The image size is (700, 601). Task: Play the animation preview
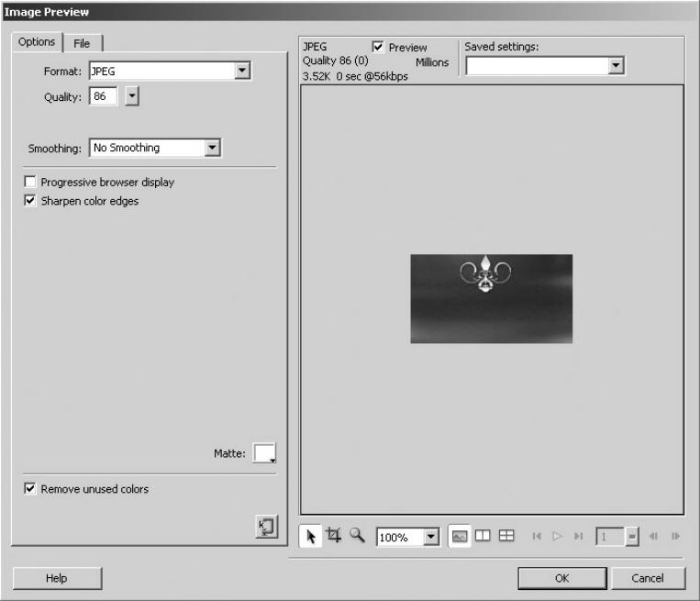[x=557, y=536]
